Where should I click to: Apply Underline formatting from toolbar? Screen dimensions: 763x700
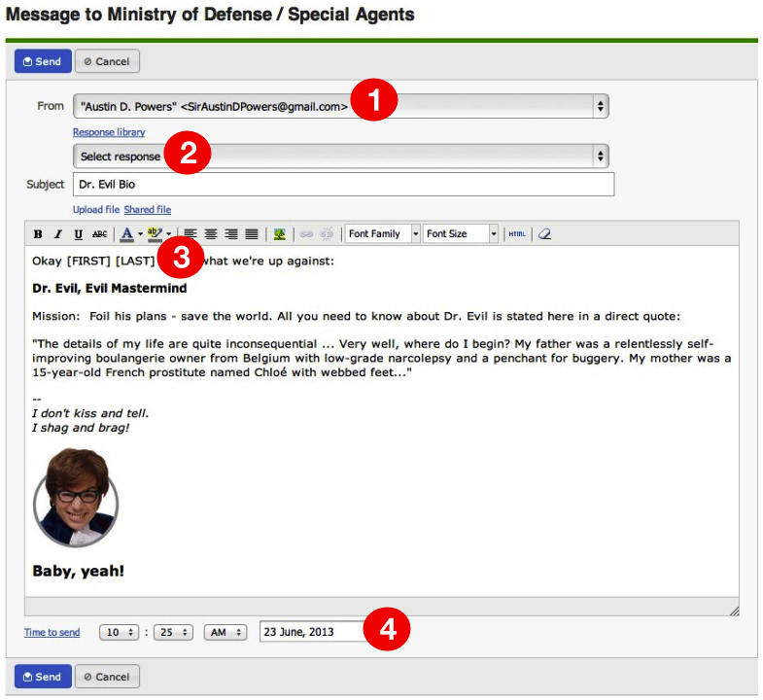coord(78,234)
